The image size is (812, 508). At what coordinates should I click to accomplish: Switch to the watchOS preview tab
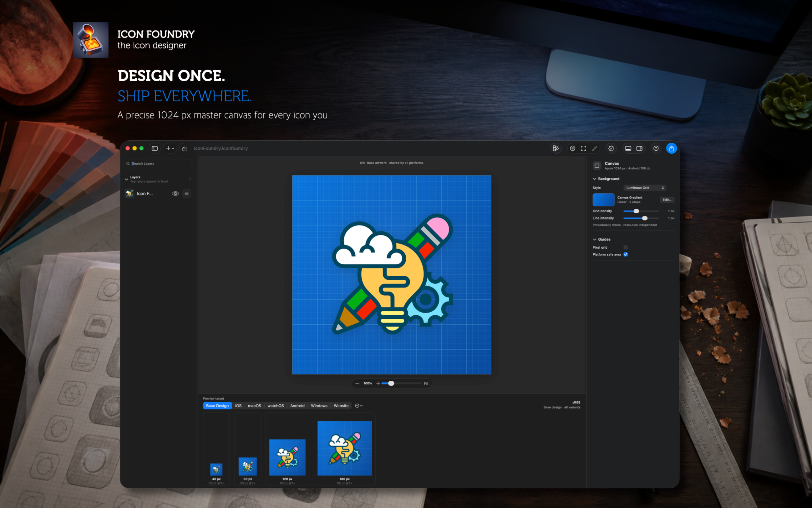point(276,406)
